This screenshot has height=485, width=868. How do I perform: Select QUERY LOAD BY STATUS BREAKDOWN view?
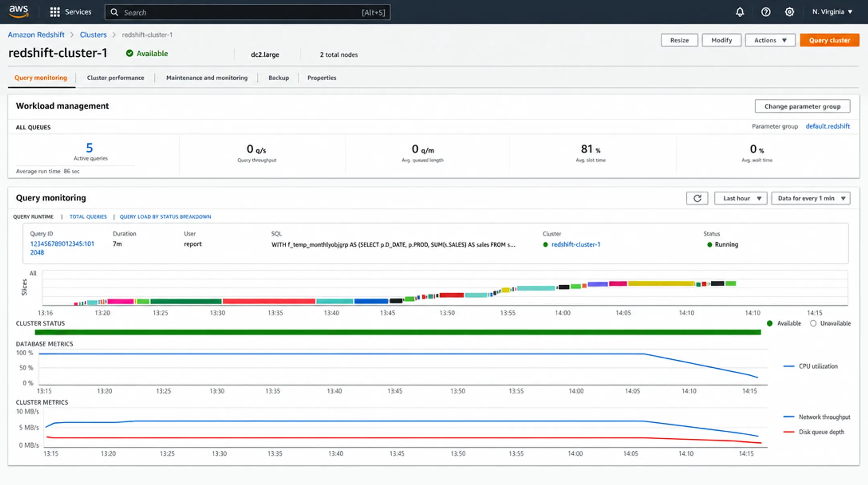(x=165, y=217)
